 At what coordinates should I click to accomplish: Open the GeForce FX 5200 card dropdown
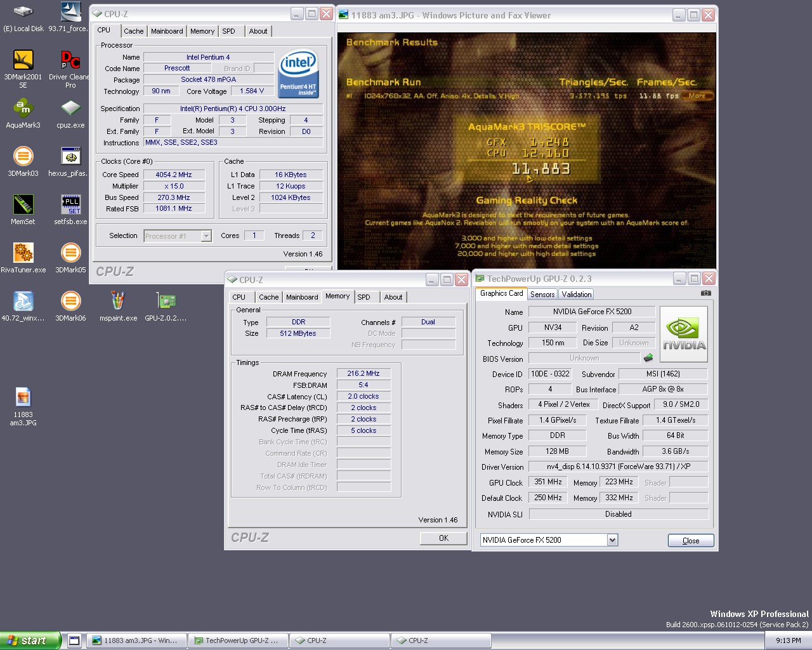pyautogui.click(x=612, y=540)
